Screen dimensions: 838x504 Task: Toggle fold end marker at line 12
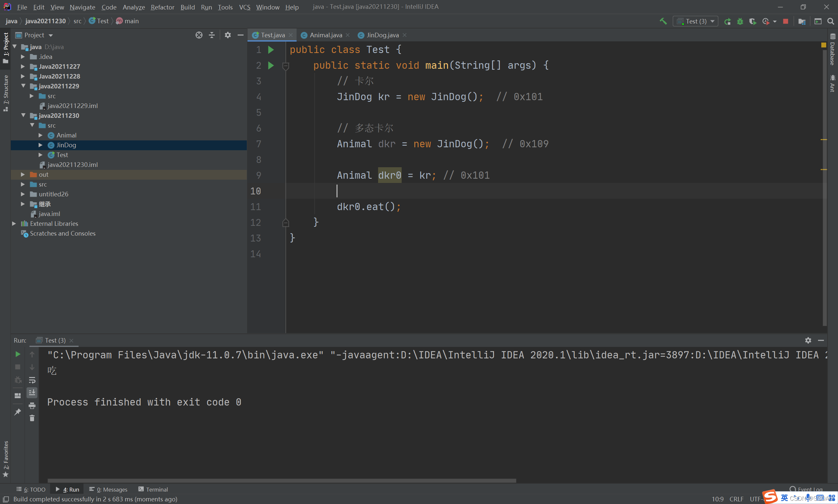[x=286, y=223]
